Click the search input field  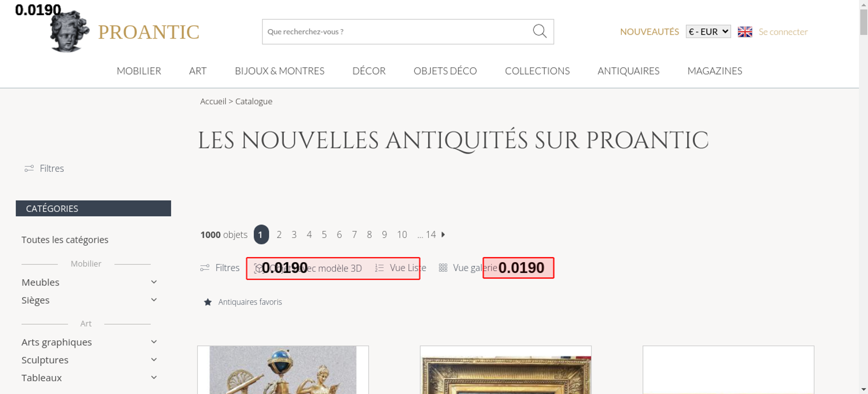395,32
